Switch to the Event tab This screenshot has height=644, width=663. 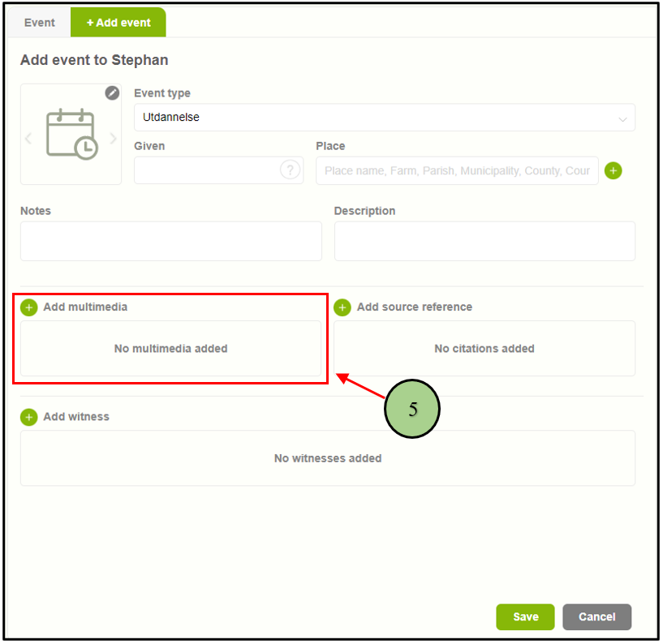coord(39,23)
